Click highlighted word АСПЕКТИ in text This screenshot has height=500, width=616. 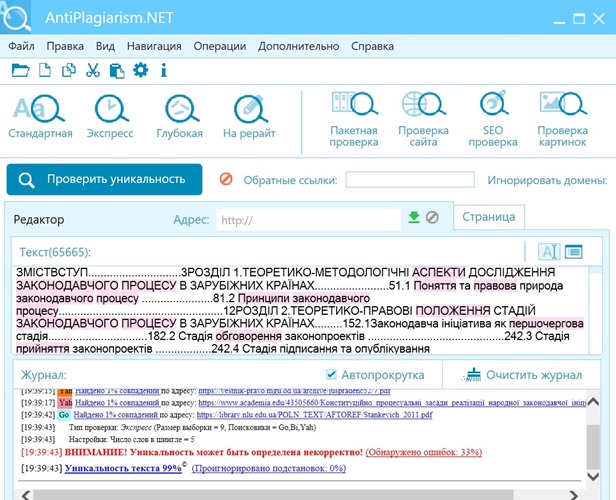pos(438,272)
